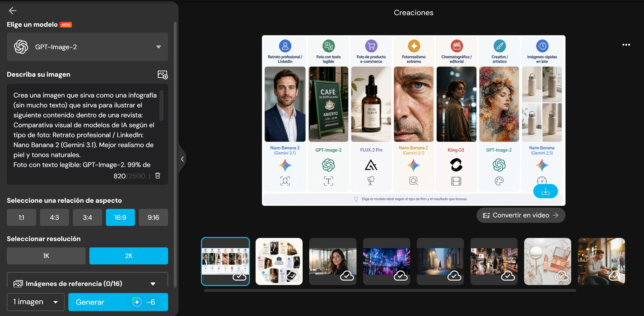Open the 1 imagen quantity dropdown
The width and height of the screenshot is (644, 316).
[36, 302]
